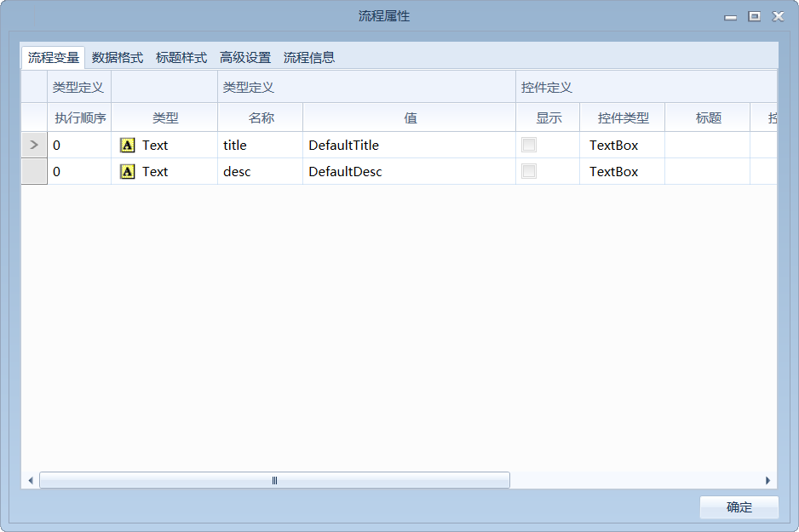Screen dimensions: 799x532
Task: Minimize the 流程属性 dialog
Action: pos(730,17)
